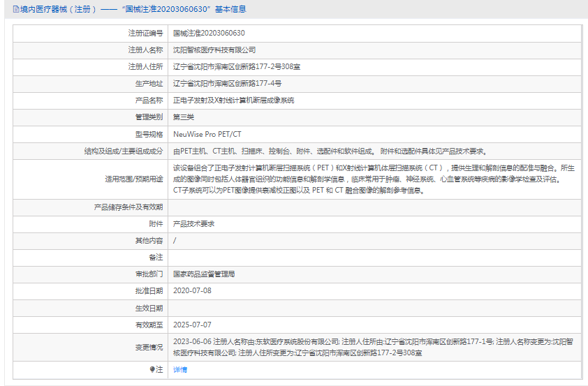This screenshot has height=386, width=588.
Task: Click approving department 国家药品监督管理局
Action: click(204, 274)
